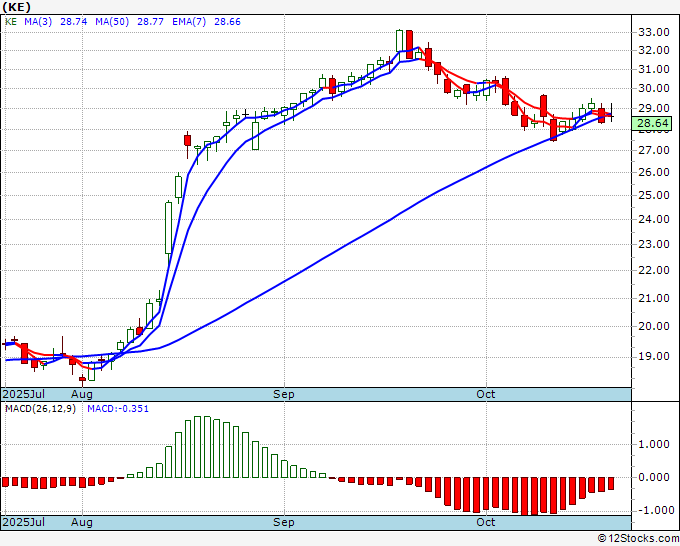Click the 27.00 price axis label

click(x=654, y=150)
